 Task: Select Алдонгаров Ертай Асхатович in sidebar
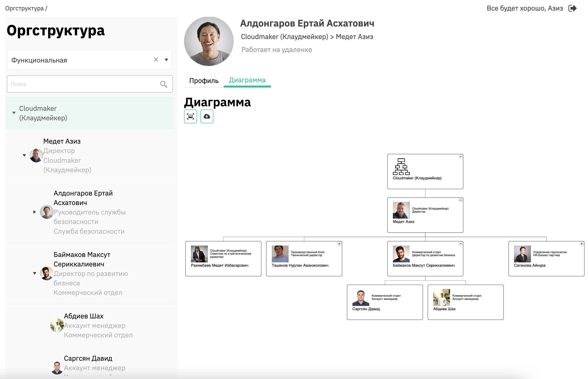(83, 198)
